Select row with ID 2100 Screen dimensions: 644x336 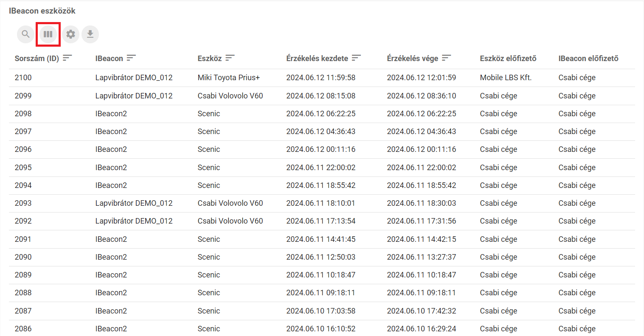click(23, 78)
